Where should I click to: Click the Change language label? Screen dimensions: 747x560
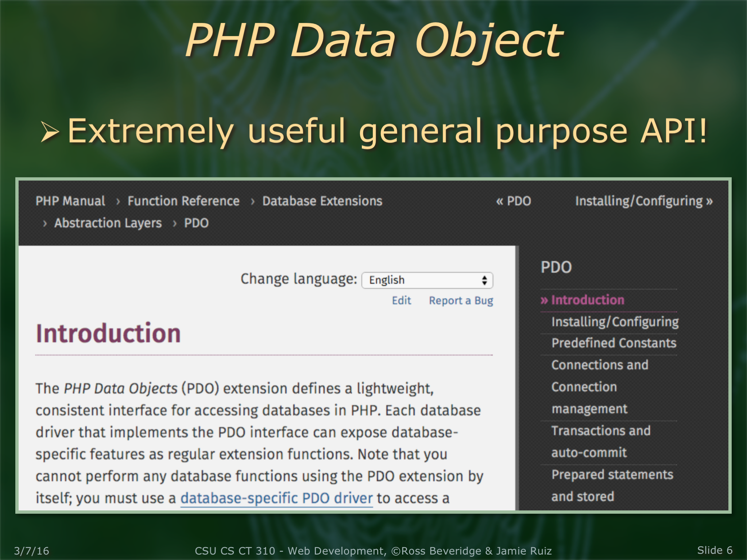299,279
